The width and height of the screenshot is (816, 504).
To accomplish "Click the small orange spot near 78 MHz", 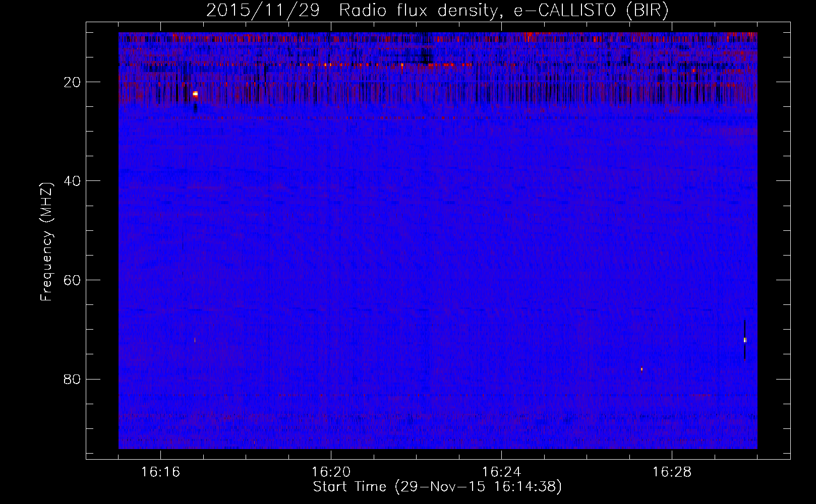I will click(642, 369).
